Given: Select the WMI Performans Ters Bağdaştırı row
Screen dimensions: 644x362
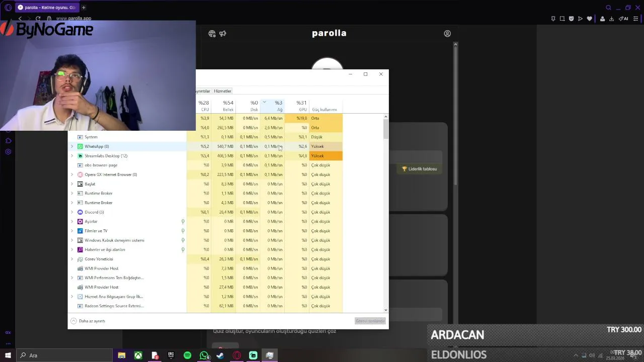Looking at the screenshot, I should (x=205, y=278).
